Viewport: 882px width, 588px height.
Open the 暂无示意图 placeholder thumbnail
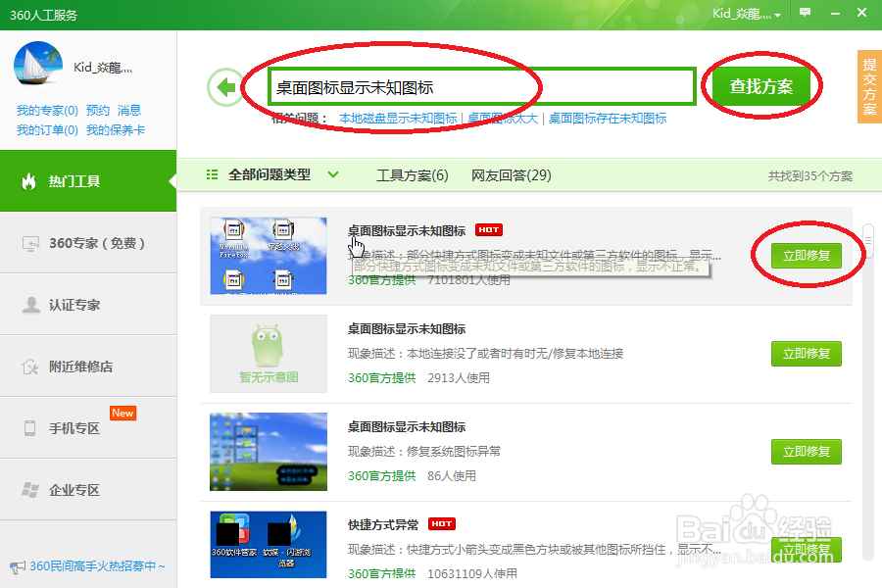coord(269,354)
